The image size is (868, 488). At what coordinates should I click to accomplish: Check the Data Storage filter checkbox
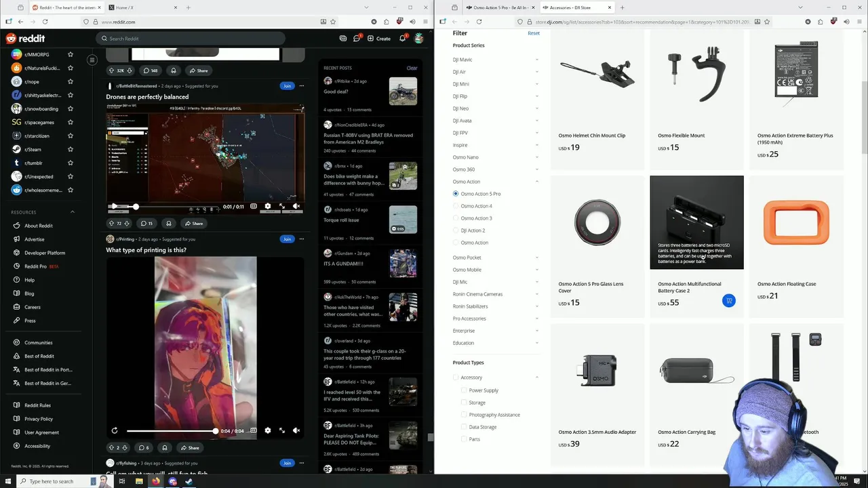coord(464,427)
